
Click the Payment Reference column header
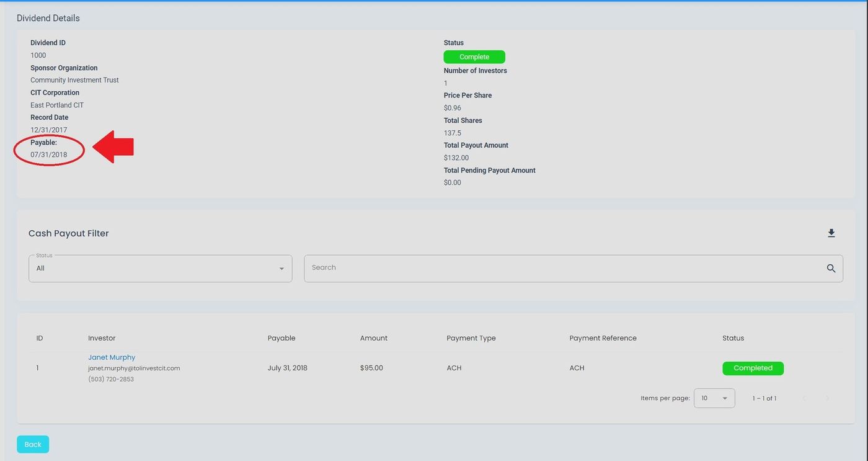pos(603,338)
